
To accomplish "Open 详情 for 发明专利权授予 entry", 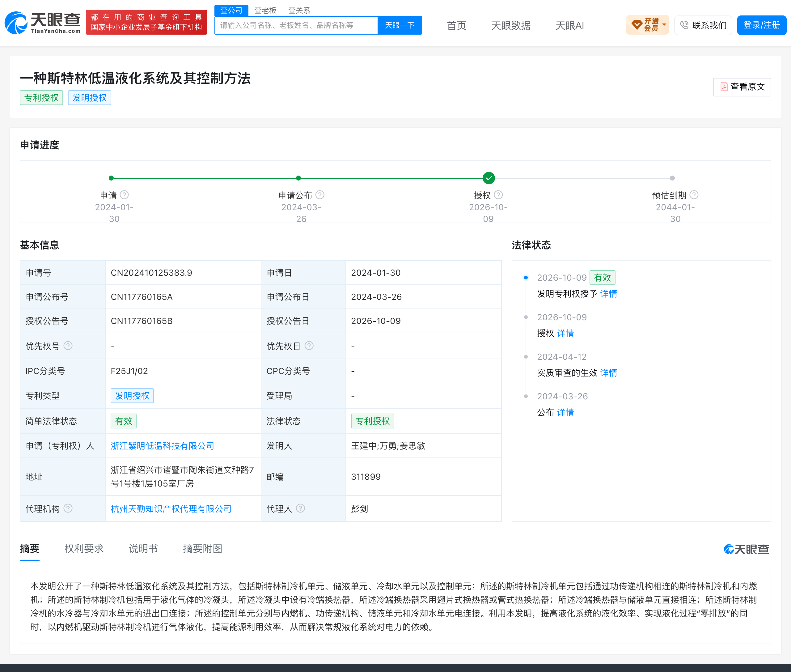I will (609, 294).
